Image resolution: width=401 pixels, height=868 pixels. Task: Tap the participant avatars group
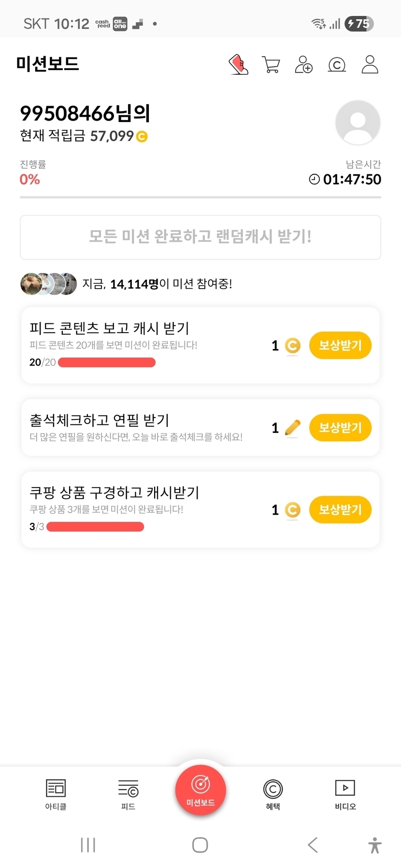[48, 284]
